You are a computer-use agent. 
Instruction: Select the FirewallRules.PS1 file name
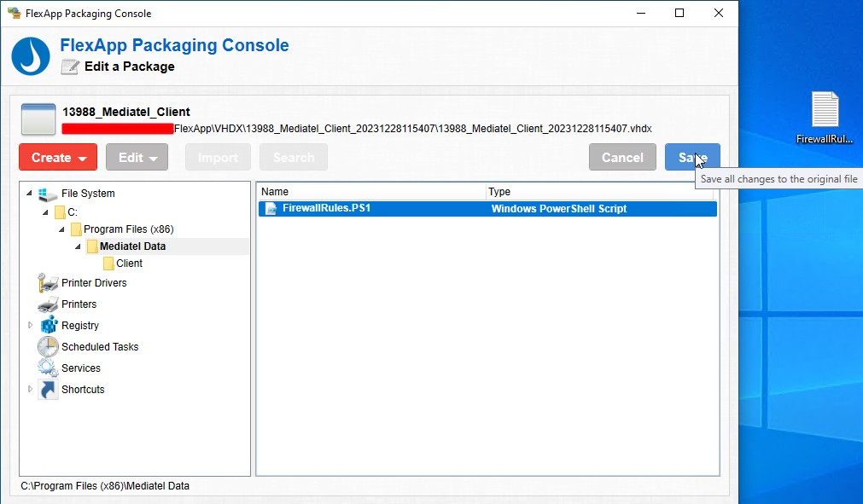tap(326, 208)
